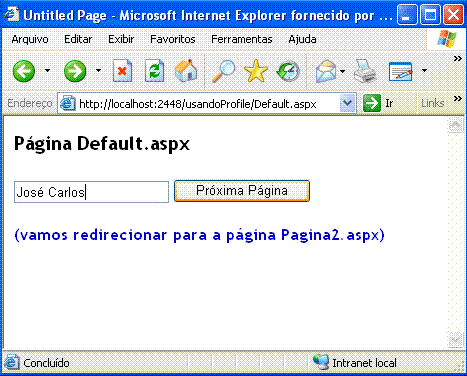Expand the Links bar chevron
467x376 pixels.
458,98
